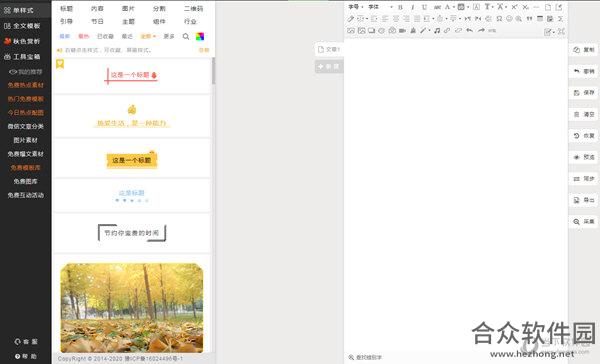The width and height of the screenshot is (600, 364).
Task: Click the 导出 export button on right panel
Action: pos(584,200)
